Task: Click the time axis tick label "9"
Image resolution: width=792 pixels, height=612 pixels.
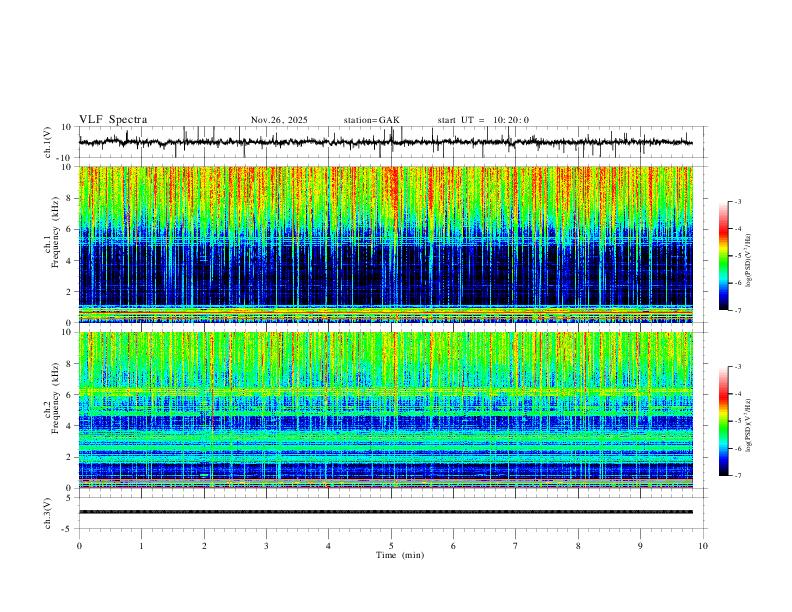Action: 640,546
